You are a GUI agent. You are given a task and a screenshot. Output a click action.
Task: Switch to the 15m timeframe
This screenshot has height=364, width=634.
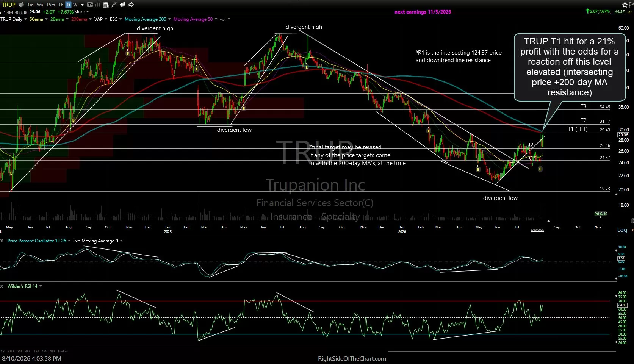[x=50, y=5]
